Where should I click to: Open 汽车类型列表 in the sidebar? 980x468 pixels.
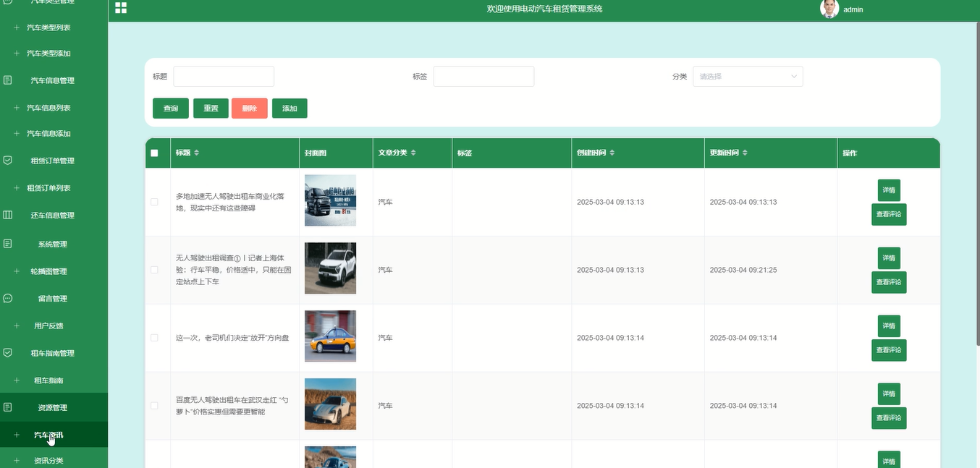(x=48, y=27)
